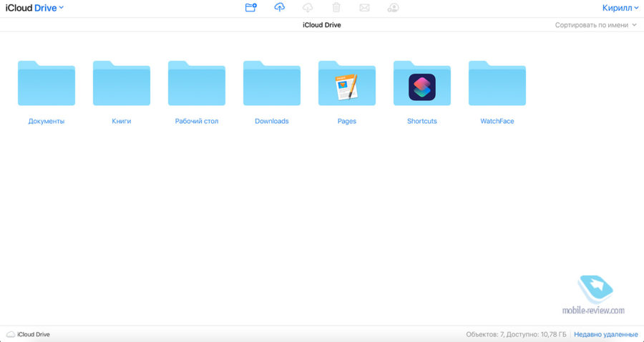Select the WatchFace folder icon
Viewport: 644px width, 342px height.
point(497,83)
